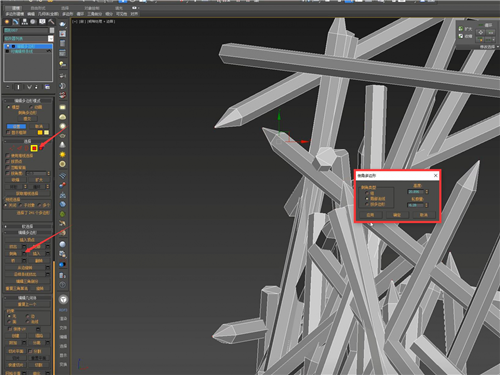Open Bevel settings box next to Bevel button

click(24, 254)
